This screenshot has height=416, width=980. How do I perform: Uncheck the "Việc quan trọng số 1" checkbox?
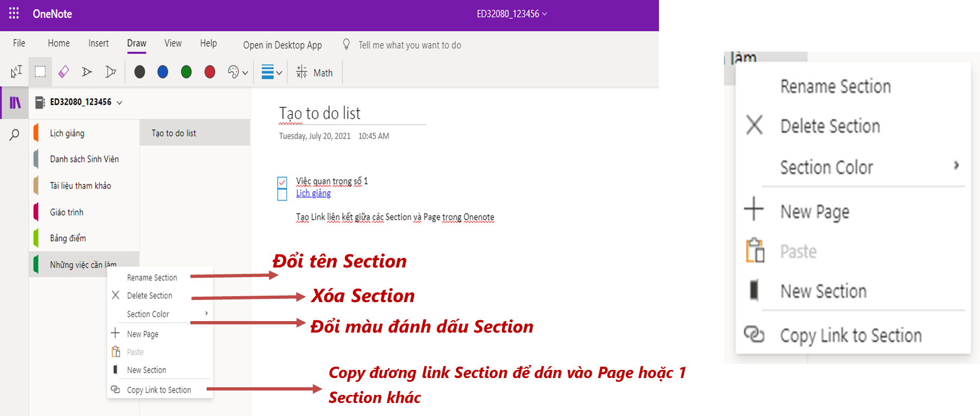click(282, 182)
